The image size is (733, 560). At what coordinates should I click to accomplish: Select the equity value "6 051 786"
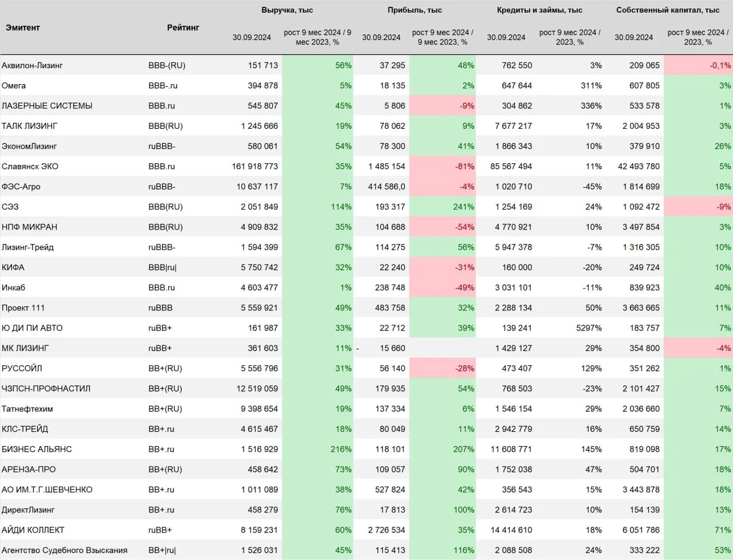641,530
